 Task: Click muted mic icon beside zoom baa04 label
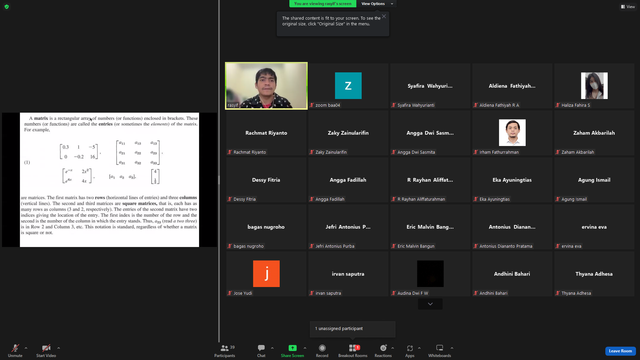pyautogui.click(x=312, y=105)
